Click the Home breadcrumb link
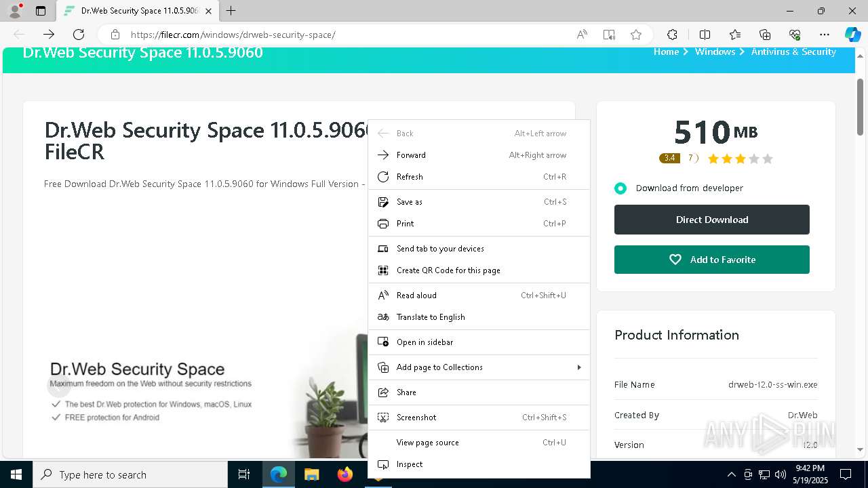This screenshot has width=868, height=488. [666, 52]
